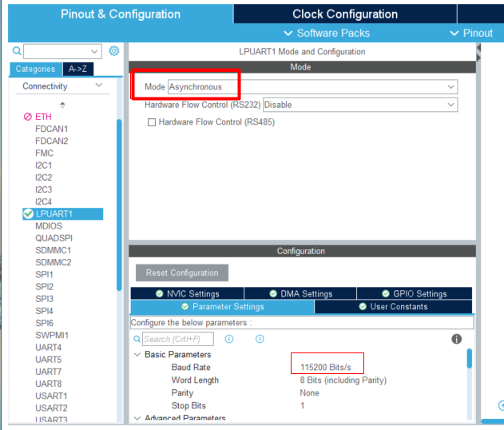Click the Stop Bits value 1

(x=302, y=406)
